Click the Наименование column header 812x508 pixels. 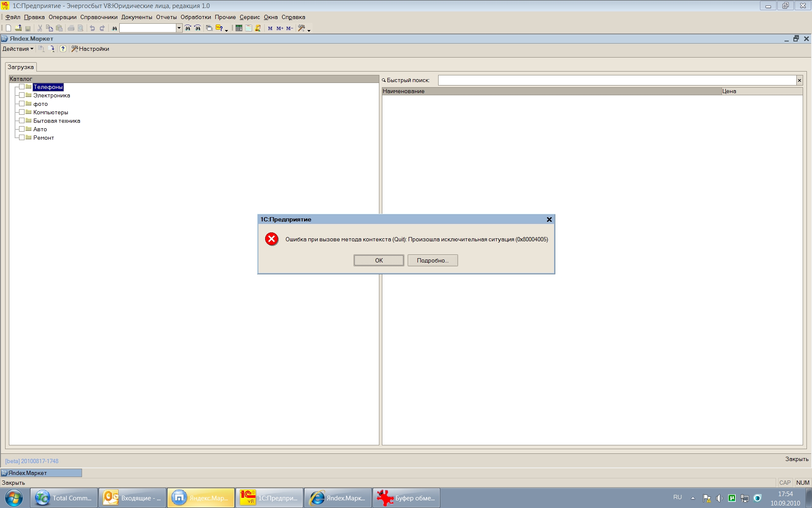tap(551, 91)
